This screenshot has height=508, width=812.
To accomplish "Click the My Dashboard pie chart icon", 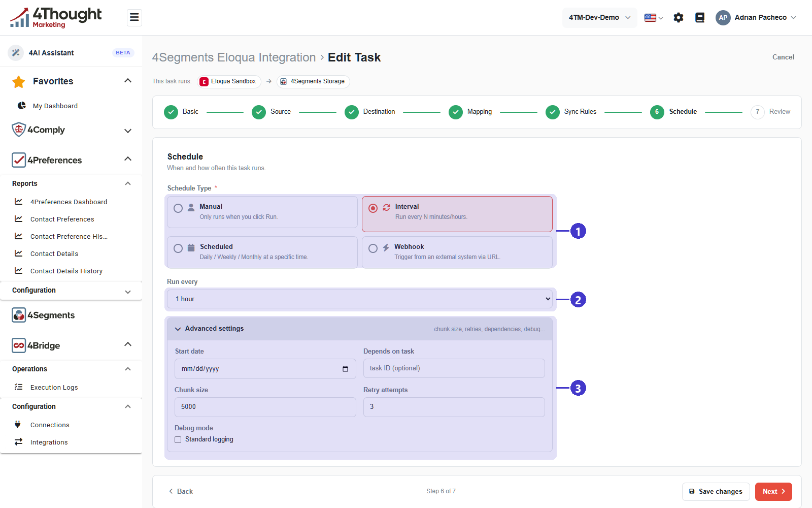I will [x=22, y=106].
